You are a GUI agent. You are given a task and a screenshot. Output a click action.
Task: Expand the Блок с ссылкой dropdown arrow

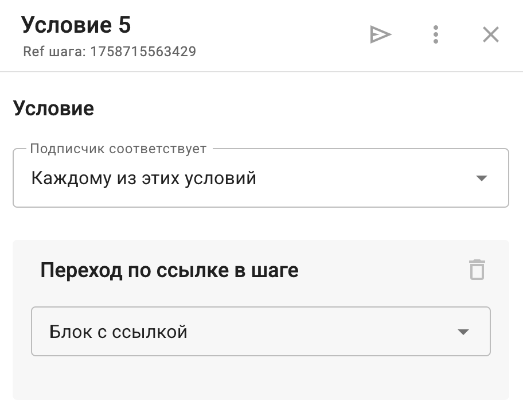pyautogui.click(x=463, y=332)
